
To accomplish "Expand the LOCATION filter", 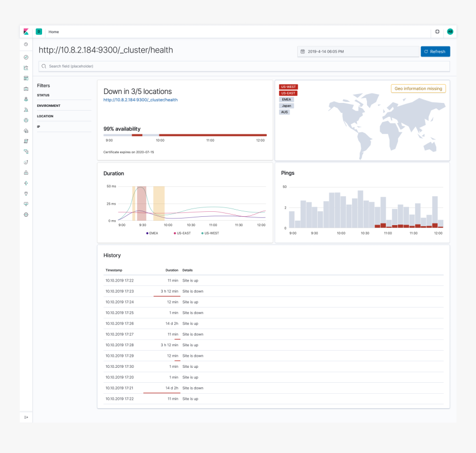I will pos(64,116).
